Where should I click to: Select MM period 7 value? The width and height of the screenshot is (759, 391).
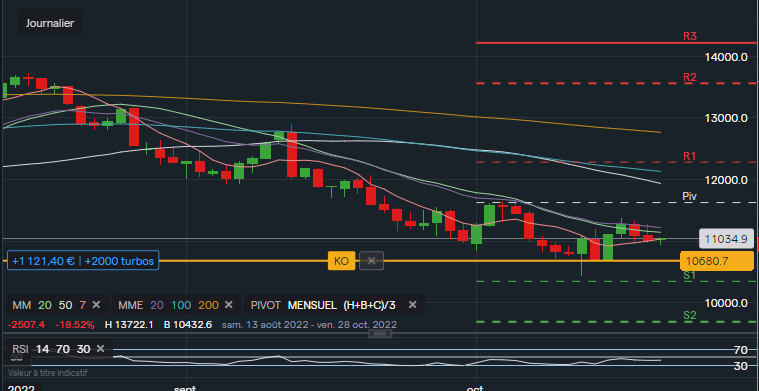click(83, 305)
